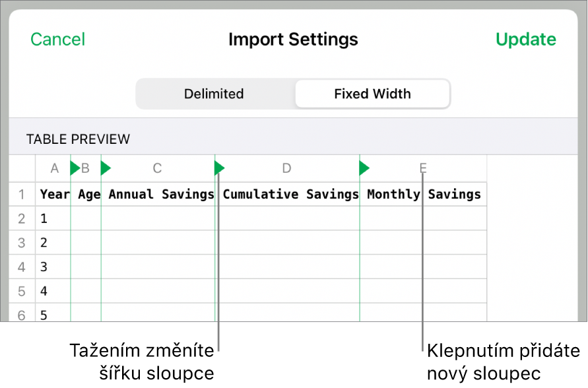Viewport: 588px width, 388px height.
Task: Click the "Year" cell in row 1
Action: 54,195
